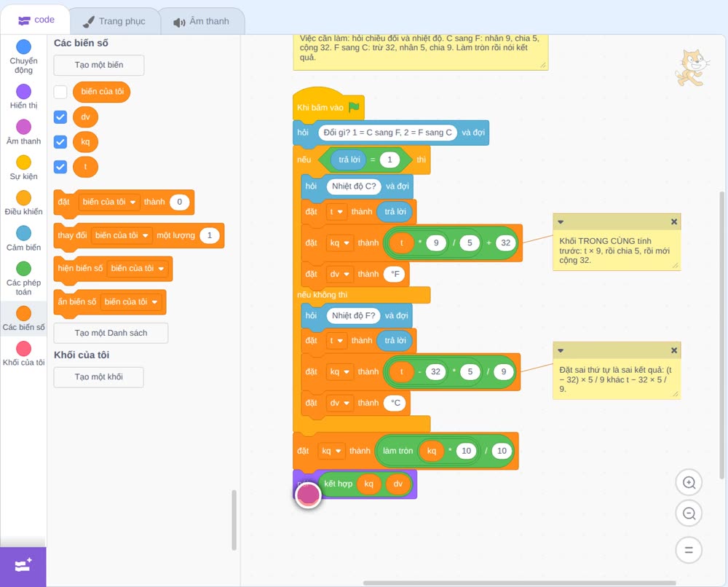The width and height of the screenshot is (728, 587).
Task: Select the Chuyển động category circle
Action: [x=24, y=47]
